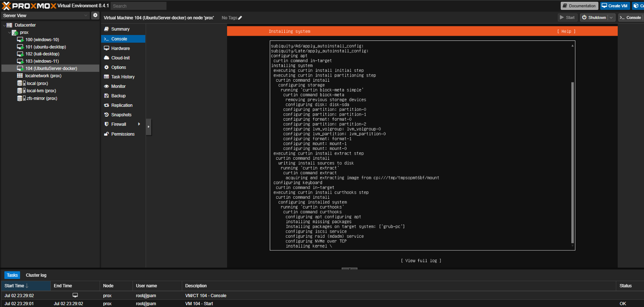644x307 pixels.
Task: Click the Options gear icon
Action: (107, 67)
